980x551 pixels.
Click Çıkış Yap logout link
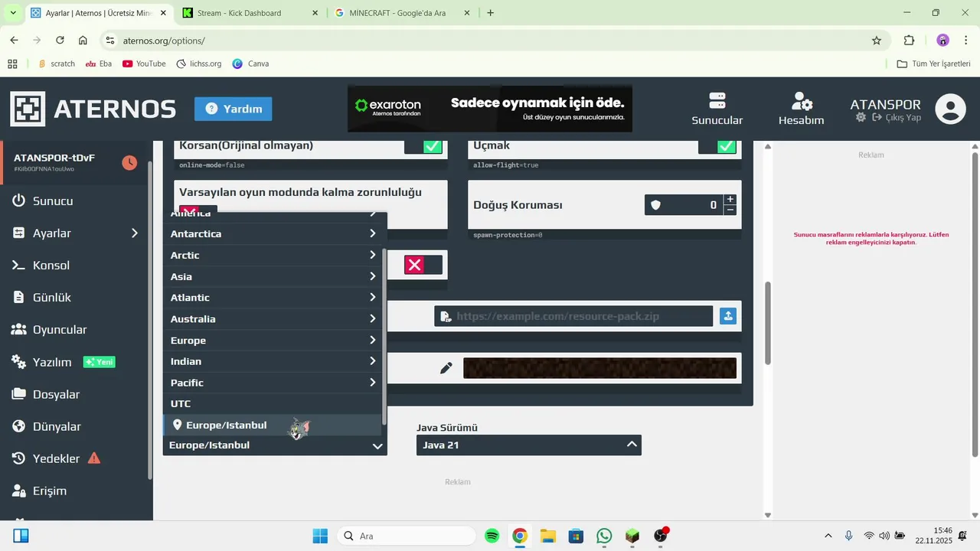pos(896,117)
